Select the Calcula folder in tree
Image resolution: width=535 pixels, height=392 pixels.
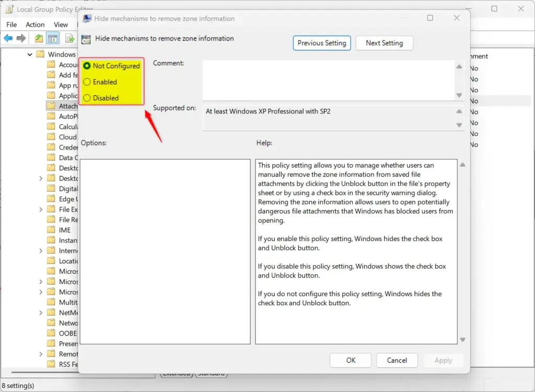pyautogui.click(x=62, y=126)
